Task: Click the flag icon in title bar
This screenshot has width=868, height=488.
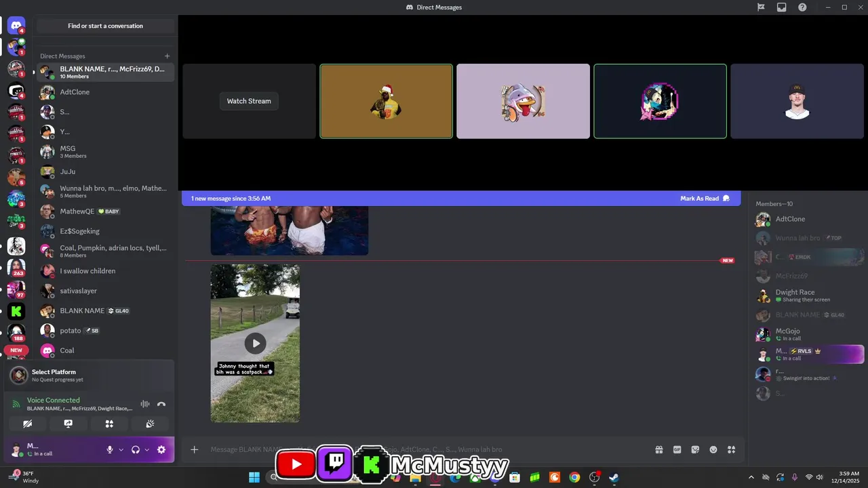Action: 761,7
